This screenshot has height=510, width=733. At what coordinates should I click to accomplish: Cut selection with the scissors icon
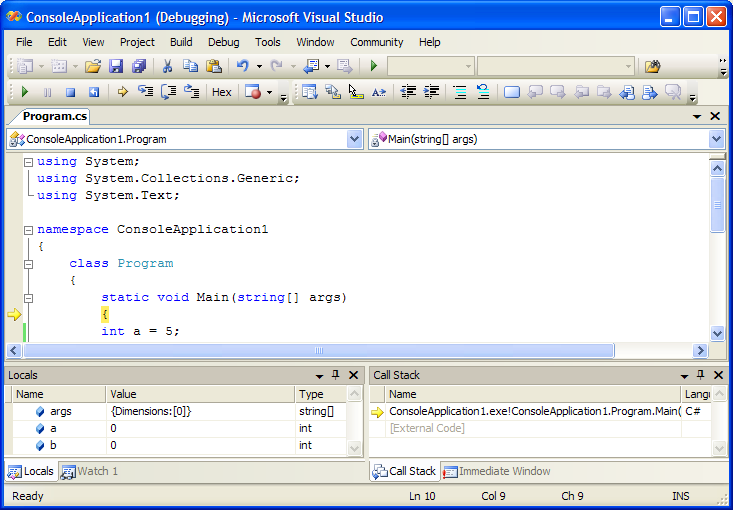pos(167,66)
